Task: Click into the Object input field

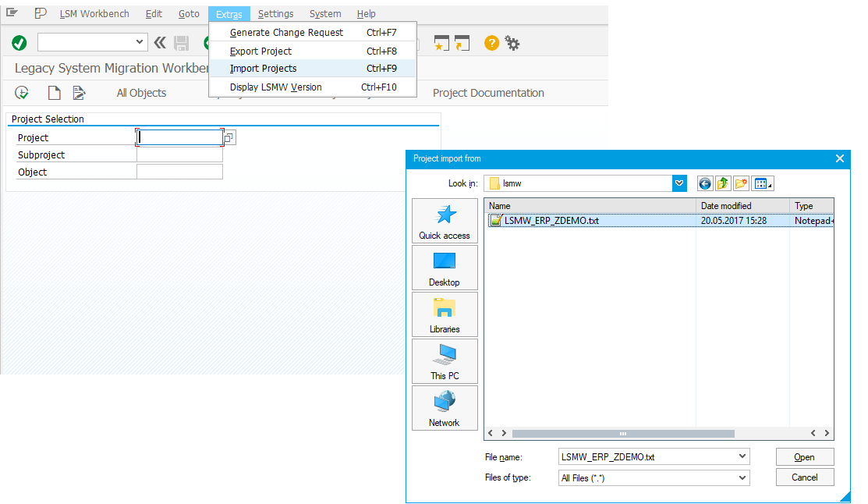Action: click(x=180, y=172)
